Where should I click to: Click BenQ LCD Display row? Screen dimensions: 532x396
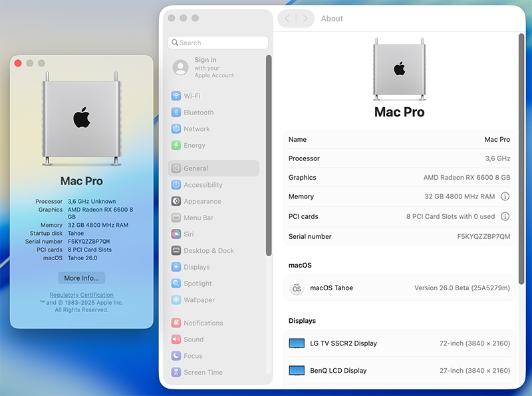click(x=400, y=371)
